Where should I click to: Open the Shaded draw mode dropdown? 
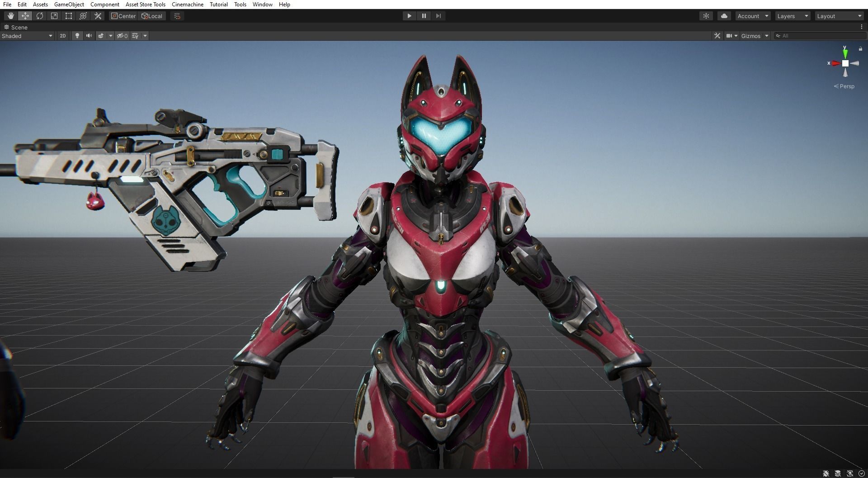(27, 36)
